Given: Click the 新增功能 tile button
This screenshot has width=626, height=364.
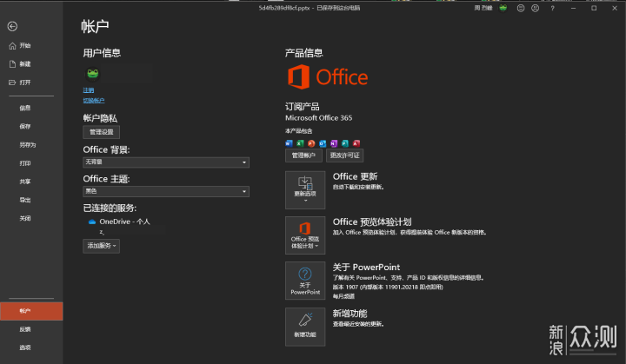Looking at the screenshot, I should pyautogui.click(x=305, y=327).
